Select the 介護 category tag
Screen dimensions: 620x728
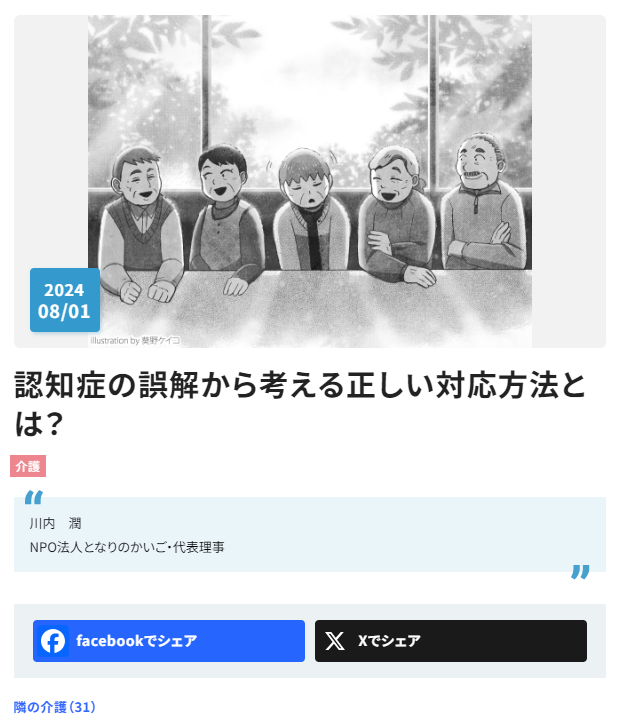click(28, 466)
